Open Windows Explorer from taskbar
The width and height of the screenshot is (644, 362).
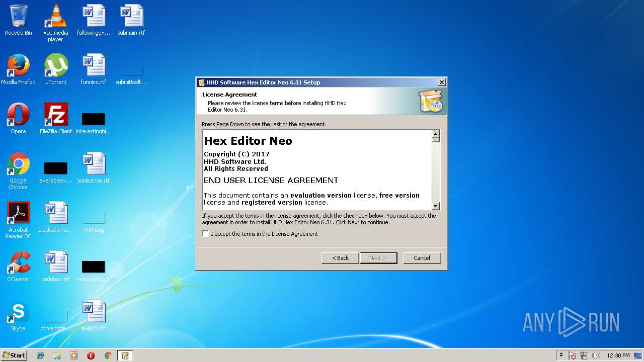(57, 355)
